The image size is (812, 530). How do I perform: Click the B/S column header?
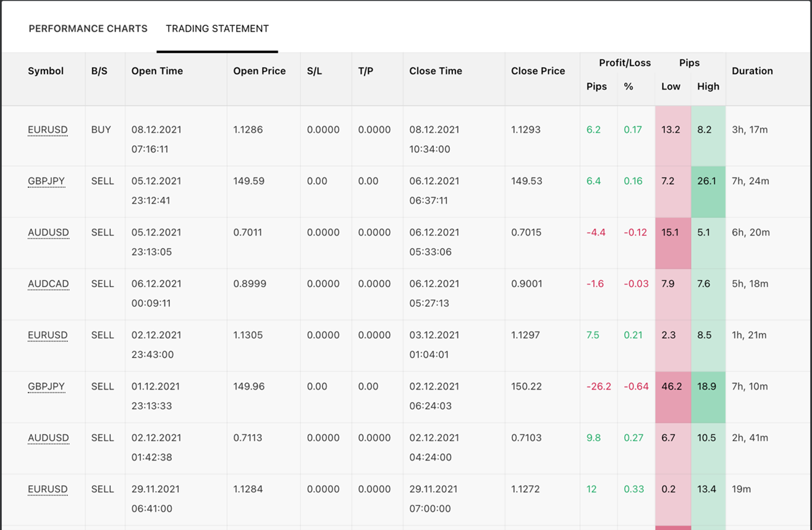coord(99,71)
